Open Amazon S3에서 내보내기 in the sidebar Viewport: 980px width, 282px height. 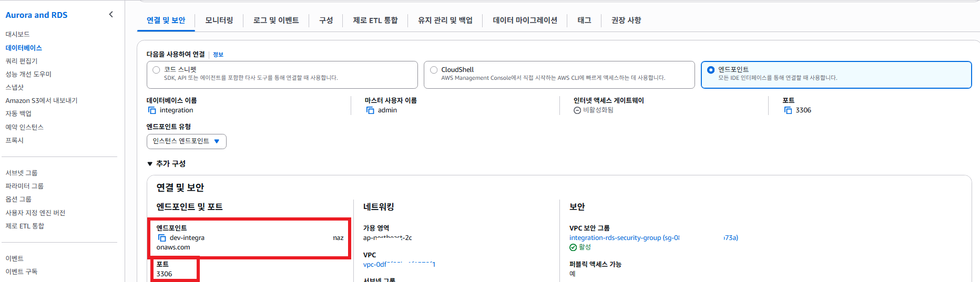(42, 100)
